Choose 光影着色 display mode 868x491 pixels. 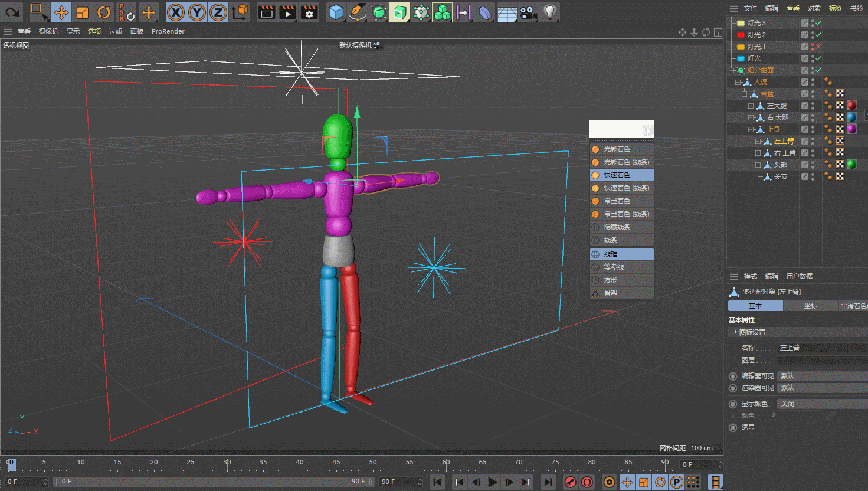(x=622, y=149)
